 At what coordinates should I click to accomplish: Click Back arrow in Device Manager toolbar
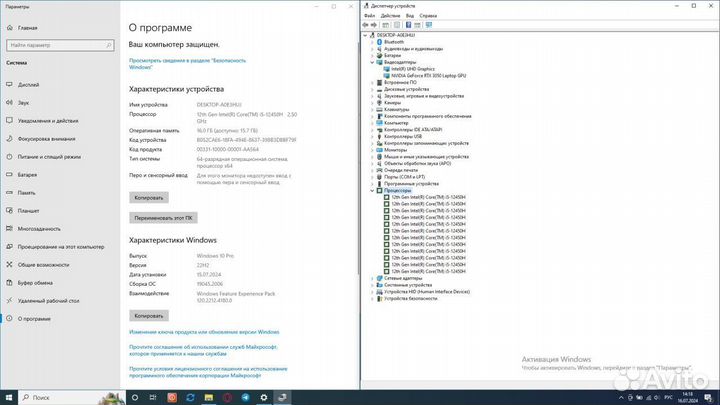click(x=366, y=25)
